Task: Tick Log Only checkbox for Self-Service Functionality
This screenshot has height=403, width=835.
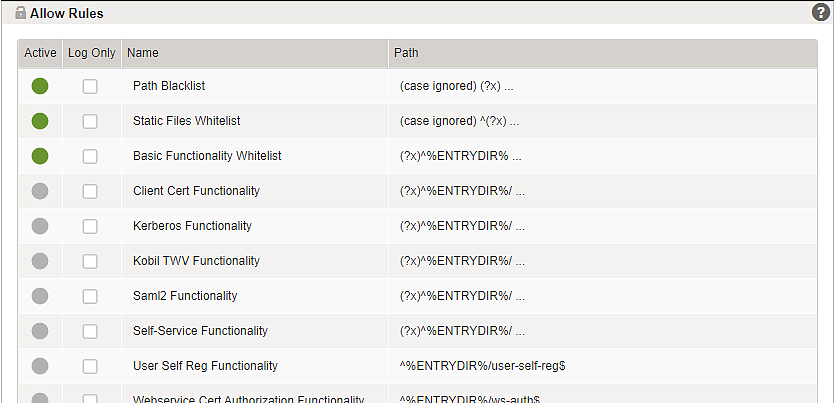Action: tap(90, 331)
